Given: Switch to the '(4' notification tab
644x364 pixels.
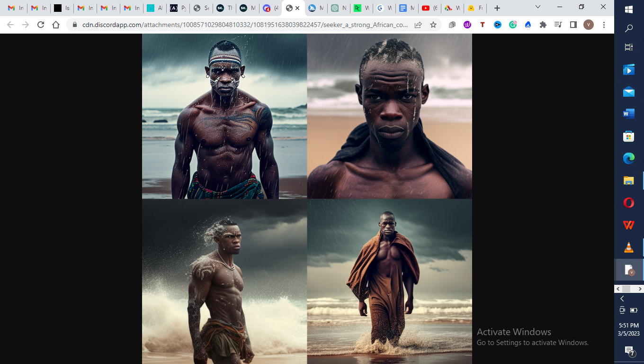Looking at the screenshot, I should [x=271, y=8].
